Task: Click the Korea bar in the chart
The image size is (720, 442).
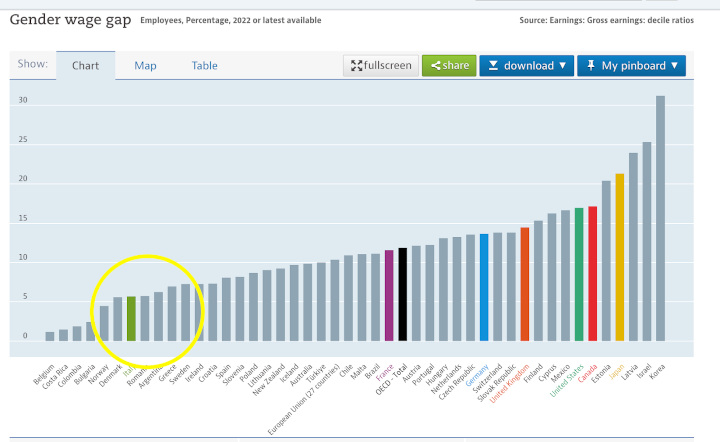Action: [660, 218]
